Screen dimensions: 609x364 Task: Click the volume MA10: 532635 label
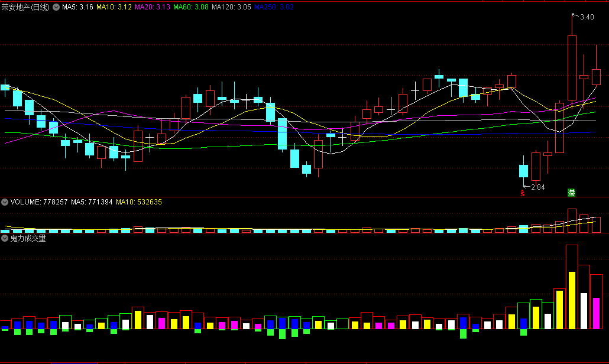coord(139,201)
